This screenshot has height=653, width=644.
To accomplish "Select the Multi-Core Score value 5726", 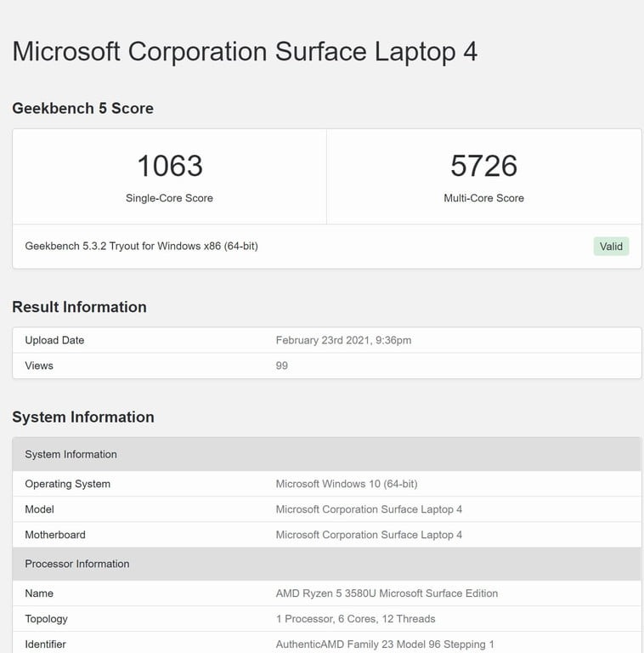I will (483, 166).
